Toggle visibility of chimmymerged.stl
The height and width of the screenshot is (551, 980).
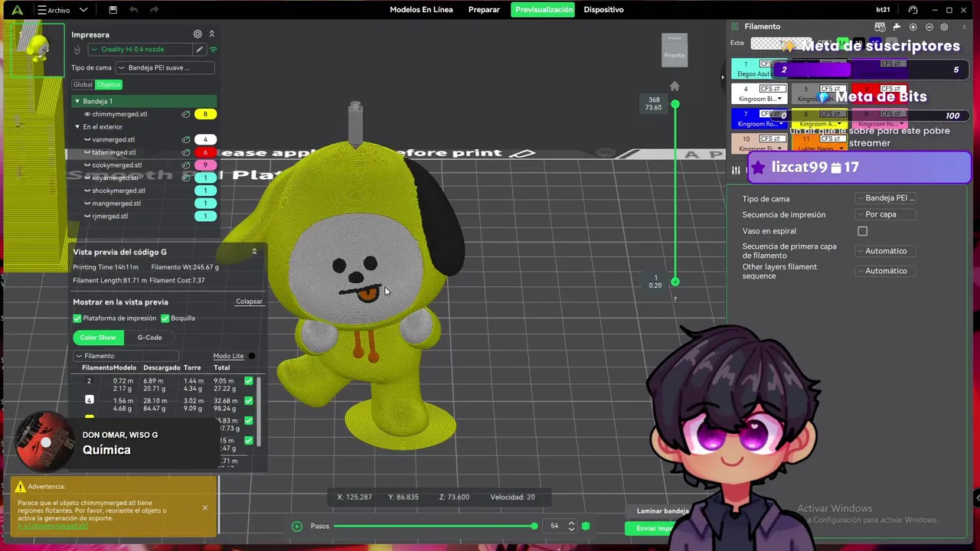(87, 114)
